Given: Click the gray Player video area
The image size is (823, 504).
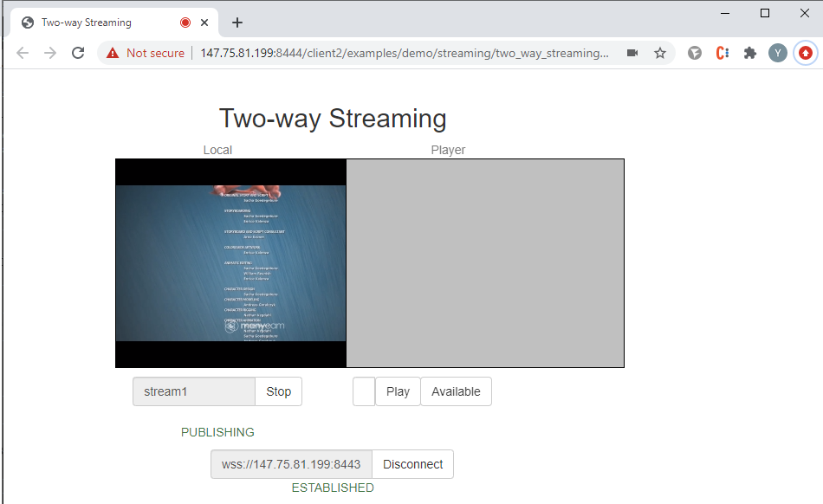Looking at the screenshot, I should tap(485, 263).
